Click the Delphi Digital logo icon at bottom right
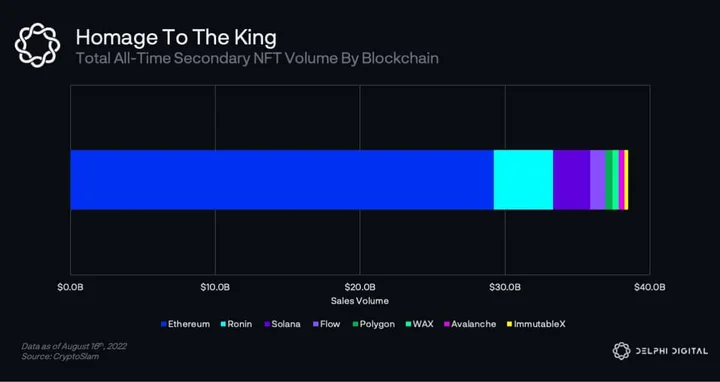Screen dimensions: 720x382 (x=622, y=351)
